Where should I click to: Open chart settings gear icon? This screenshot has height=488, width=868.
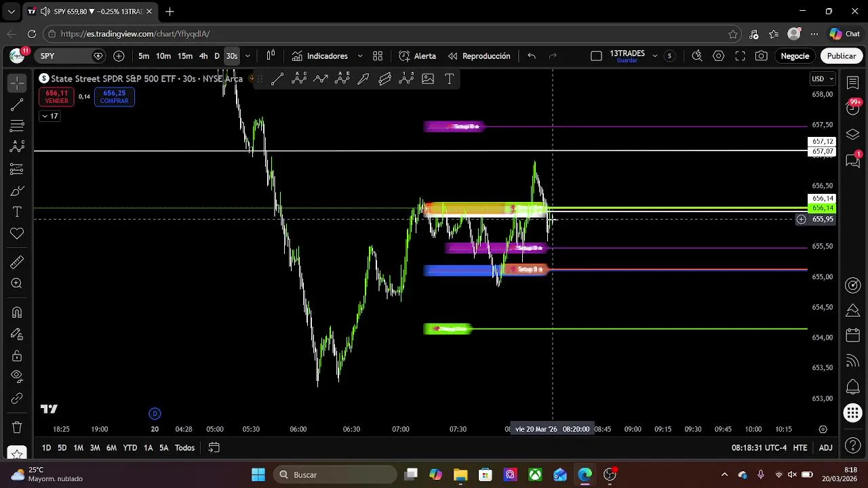pyautogui.click(x=718, y=56)
